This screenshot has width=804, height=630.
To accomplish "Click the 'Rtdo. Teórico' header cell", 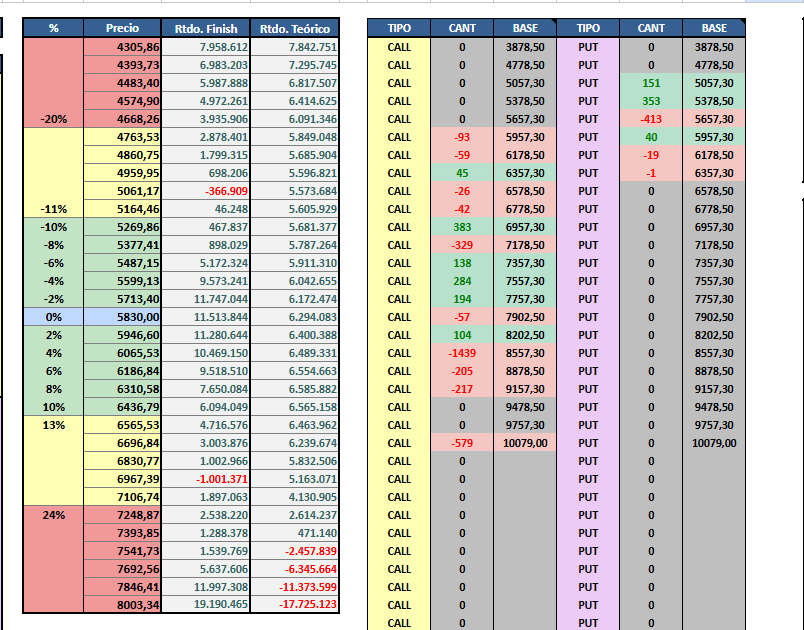I will [294, 28].
